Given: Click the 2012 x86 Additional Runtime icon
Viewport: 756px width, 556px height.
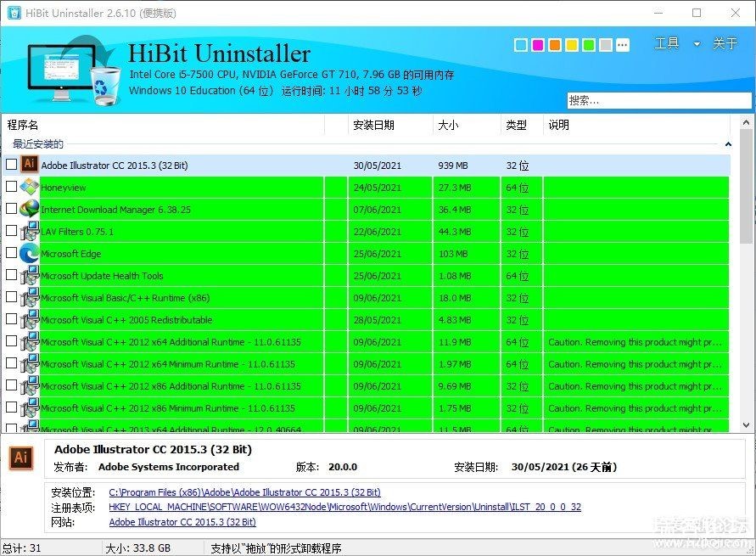Looking at the screenshot, I should click(30, 385).
